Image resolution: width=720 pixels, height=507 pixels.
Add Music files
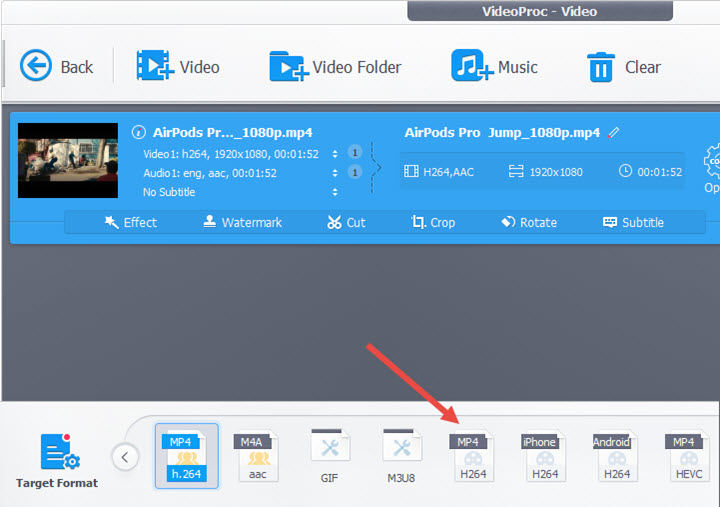tap(495, 66)
